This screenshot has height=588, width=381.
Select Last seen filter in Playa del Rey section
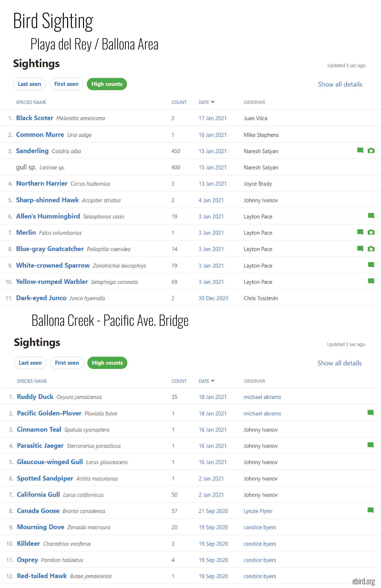(x=29, y=84)
